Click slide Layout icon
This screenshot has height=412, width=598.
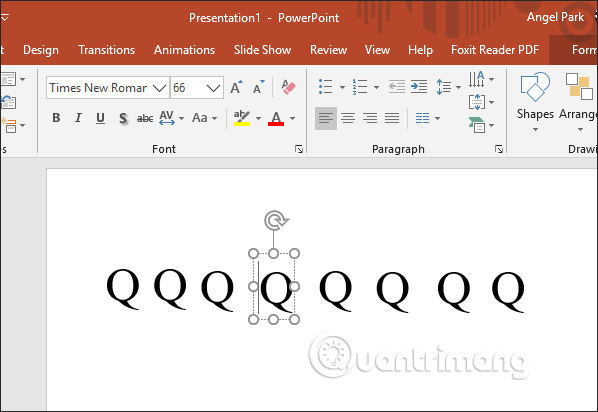coord(8,80)
